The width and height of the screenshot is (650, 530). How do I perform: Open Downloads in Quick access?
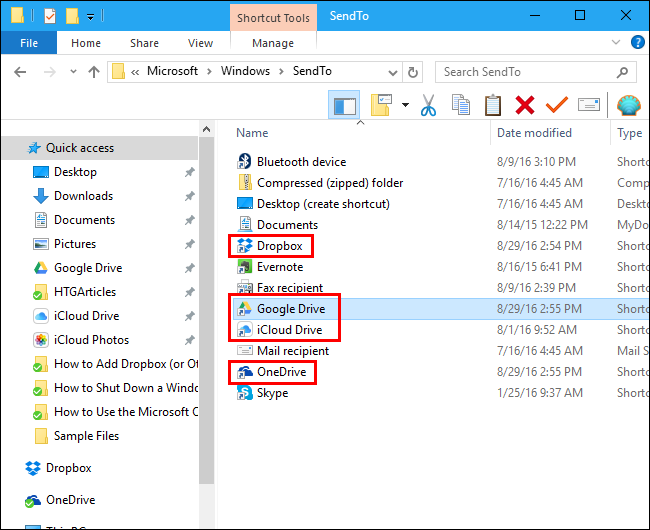(x=73, y=196)
